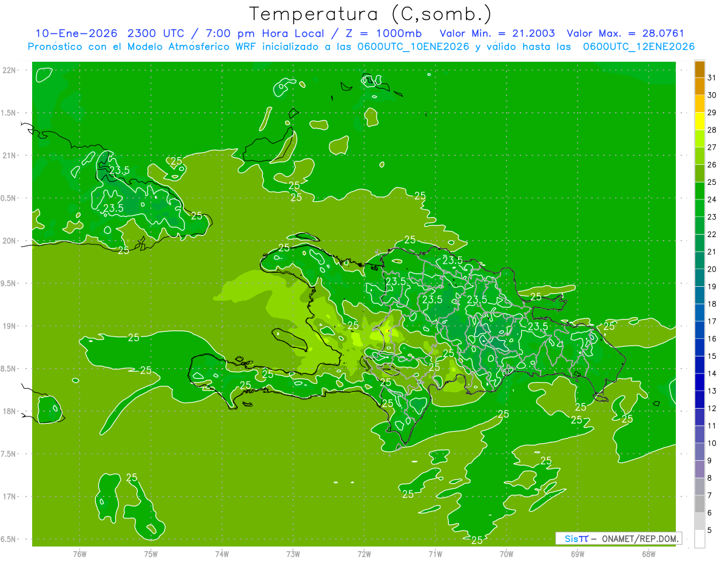Click the "19N" latitude label
The width and height of the screenshot is (728, 562).
coord(10,326)
